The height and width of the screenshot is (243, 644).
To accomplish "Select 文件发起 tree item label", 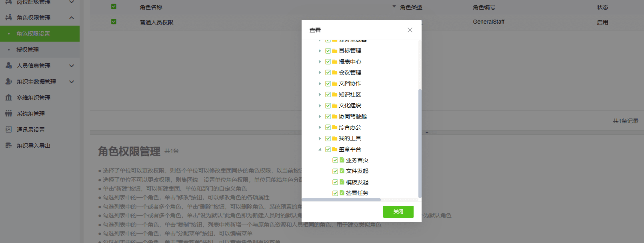I will 357,171.
